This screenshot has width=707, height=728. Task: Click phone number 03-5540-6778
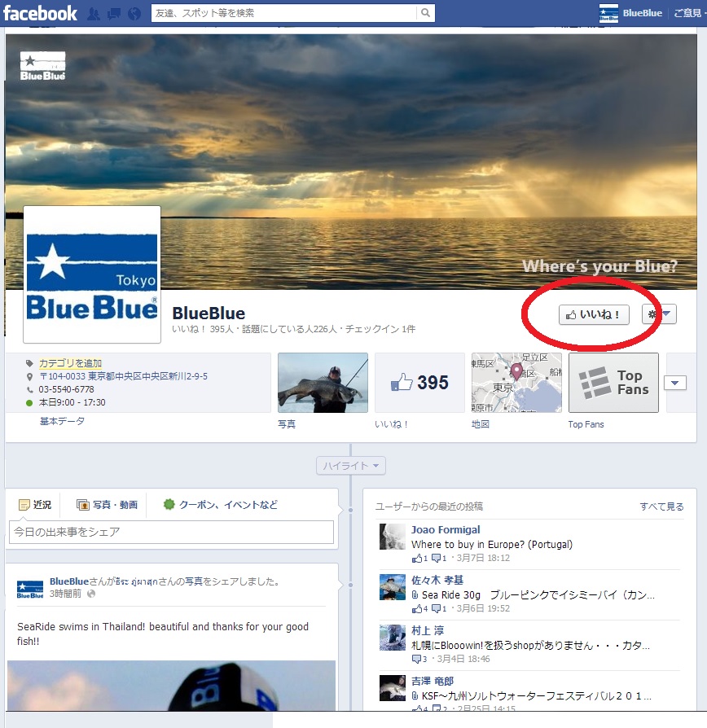pos(66,389)
